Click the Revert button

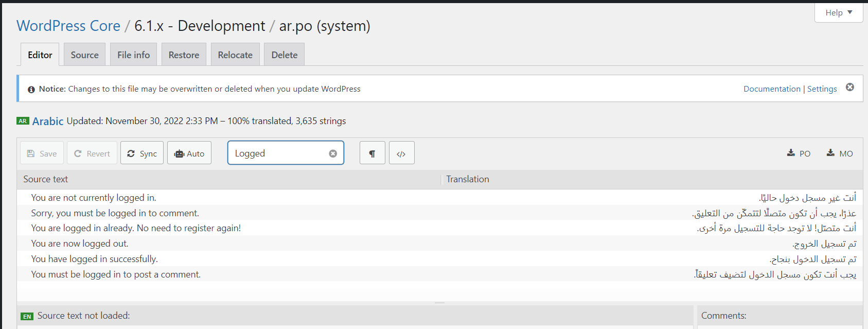coord(92,153)
